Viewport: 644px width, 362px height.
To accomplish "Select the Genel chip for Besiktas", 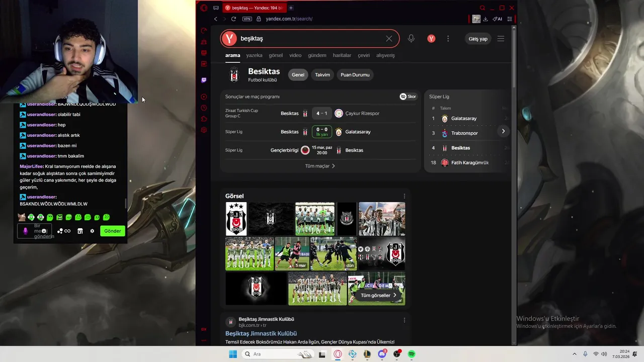I will 298,75.
